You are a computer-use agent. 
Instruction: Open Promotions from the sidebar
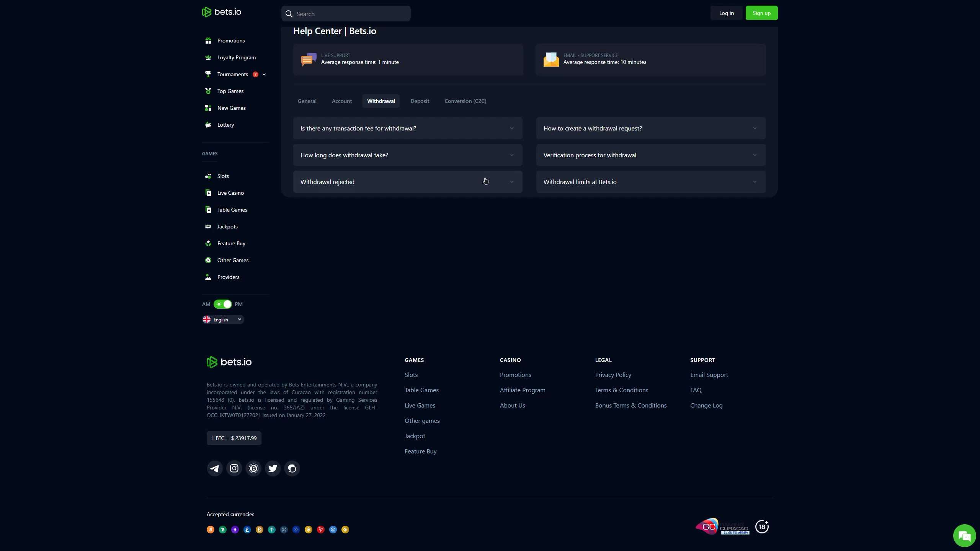(231, 41)
